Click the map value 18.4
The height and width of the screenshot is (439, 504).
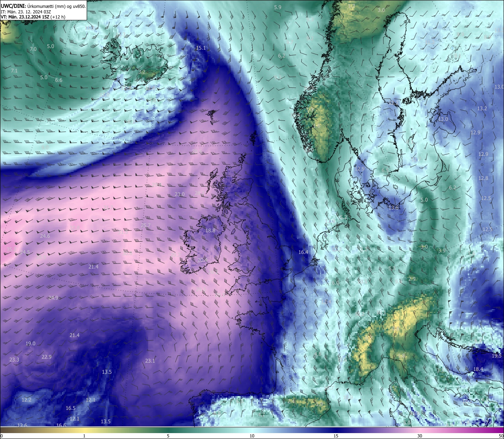(x=478, y=369)
